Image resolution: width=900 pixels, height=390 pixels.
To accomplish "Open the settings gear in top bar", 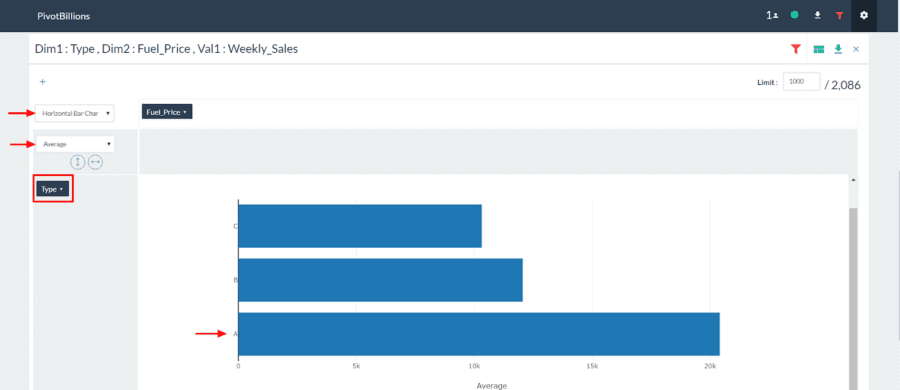I will click(x=864, y=16).
